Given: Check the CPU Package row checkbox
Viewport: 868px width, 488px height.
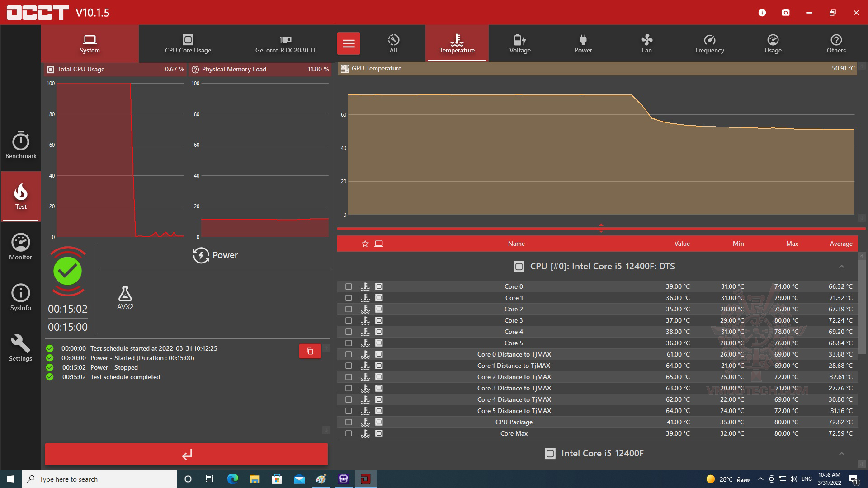Looking at the screenshot, I should [349, 422].
